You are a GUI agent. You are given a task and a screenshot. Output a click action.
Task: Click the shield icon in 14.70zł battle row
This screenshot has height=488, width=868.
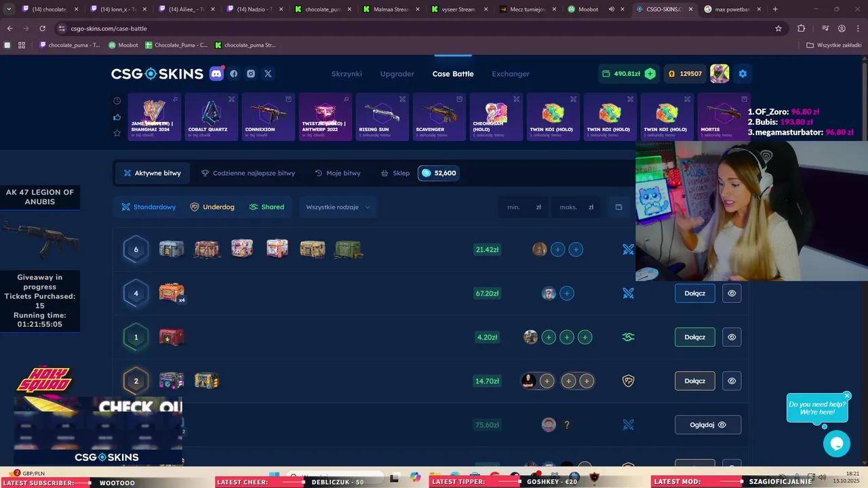tap(628, 381)
